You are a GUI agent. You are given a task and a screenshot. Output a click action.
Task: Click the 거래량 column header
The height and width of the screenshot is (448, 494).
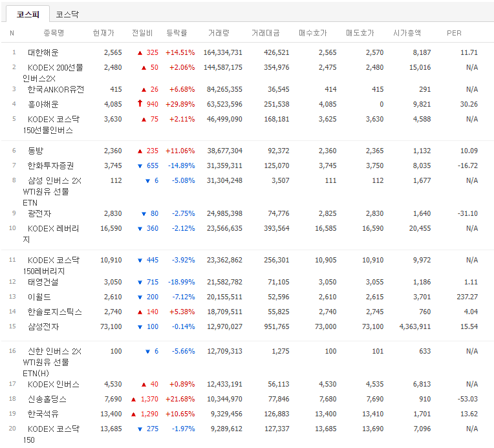point(219,33)
